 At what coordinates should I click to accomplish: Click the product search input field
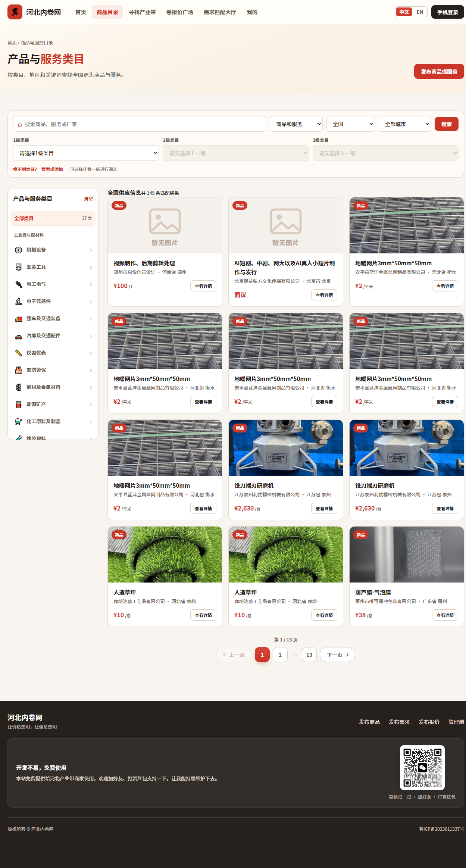click(140, 124)
